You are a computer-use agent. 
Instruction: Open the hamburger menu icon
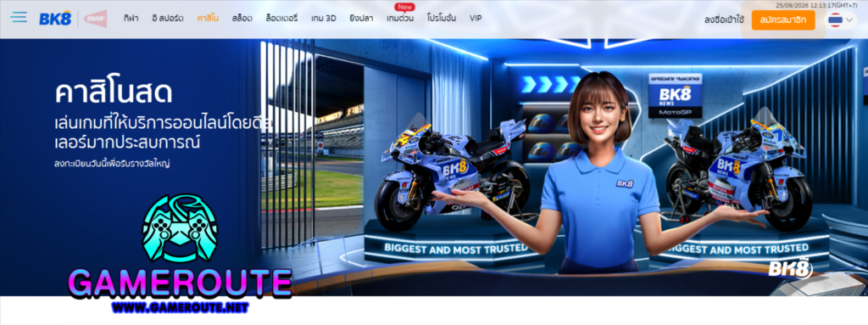click(19, 17)
